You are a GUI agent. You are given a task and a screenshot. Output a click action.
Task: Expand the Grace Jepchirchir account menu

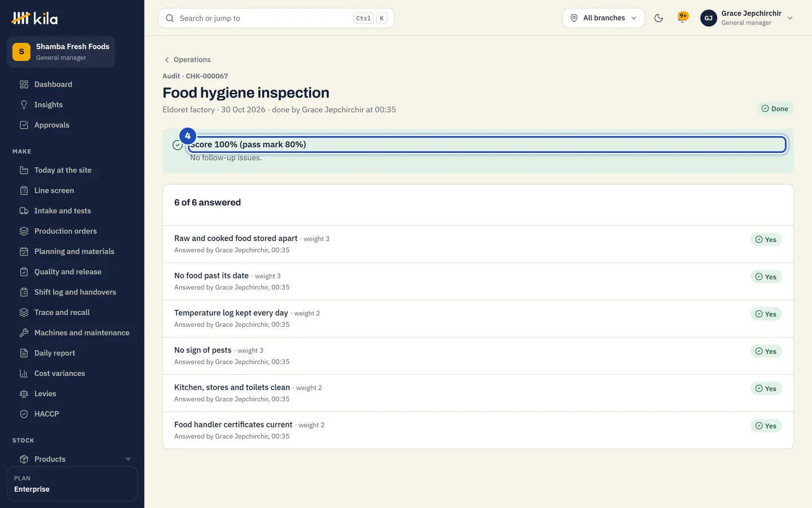click(x=747, y=18)
